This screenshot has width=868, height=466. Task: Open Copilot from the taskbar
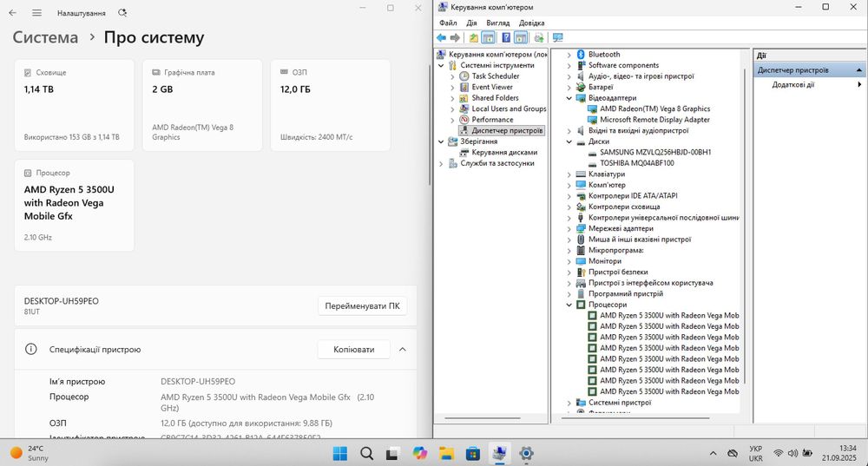(x=419, y=453)
